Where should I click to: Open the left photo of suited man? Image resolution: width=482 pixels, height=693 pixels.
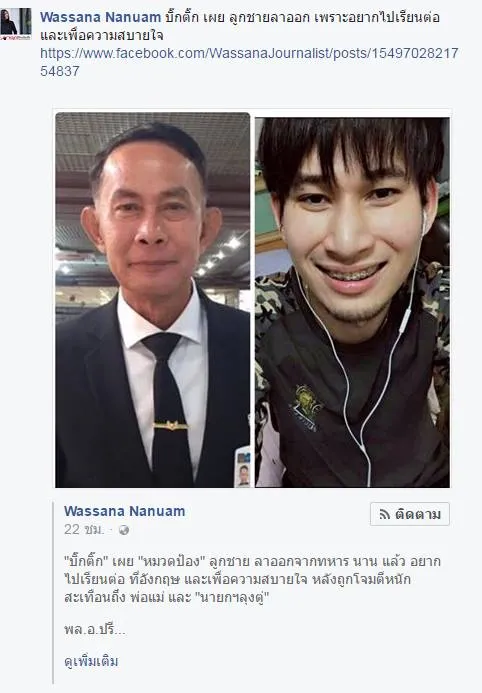(x=152, y=300)
